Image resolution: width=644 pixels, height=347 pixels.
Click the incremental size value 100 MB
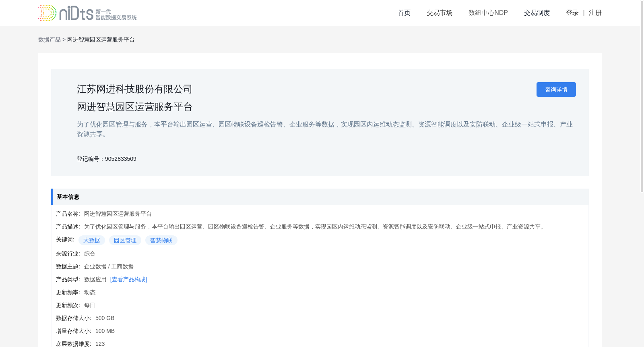coord(105,331)
